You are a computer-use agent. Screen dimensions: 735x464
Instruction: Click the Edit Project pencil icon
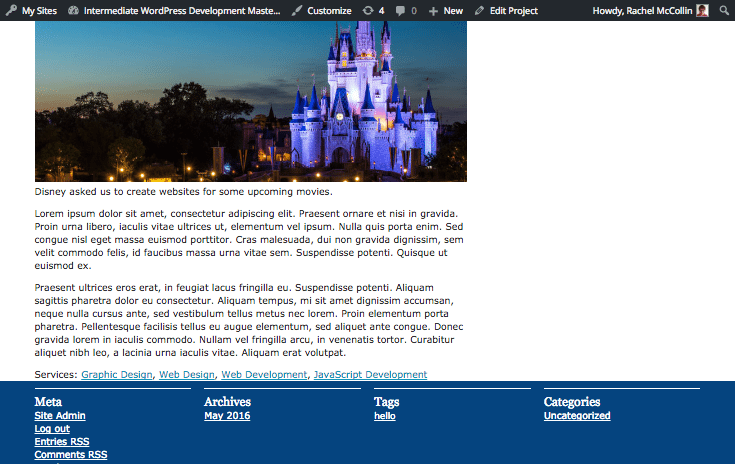tap(481, 10)
